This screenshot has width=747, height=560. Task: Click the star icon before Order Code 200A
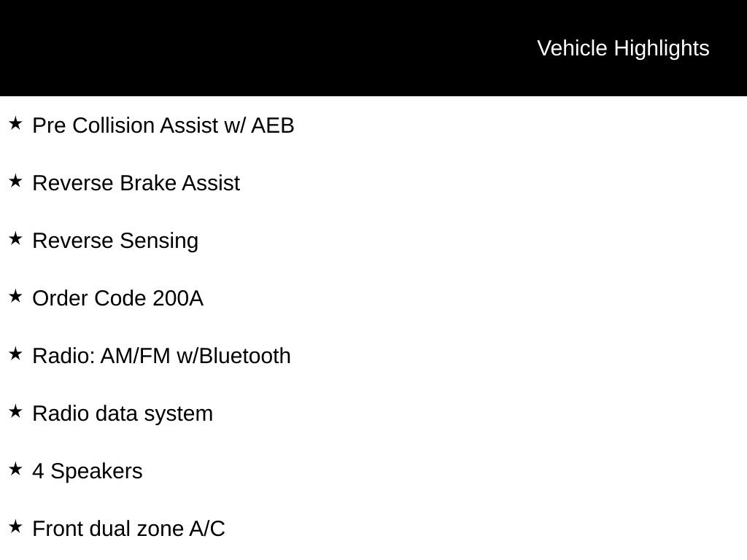pos(15,296)
